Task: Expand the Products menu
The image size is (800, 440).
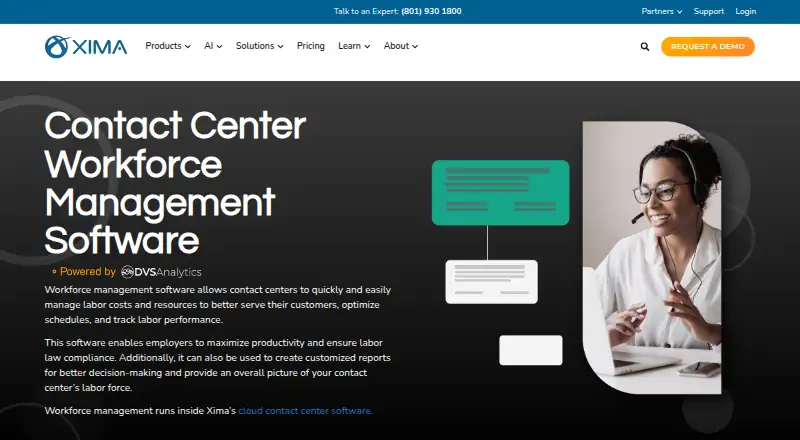Action: (168, 46)
